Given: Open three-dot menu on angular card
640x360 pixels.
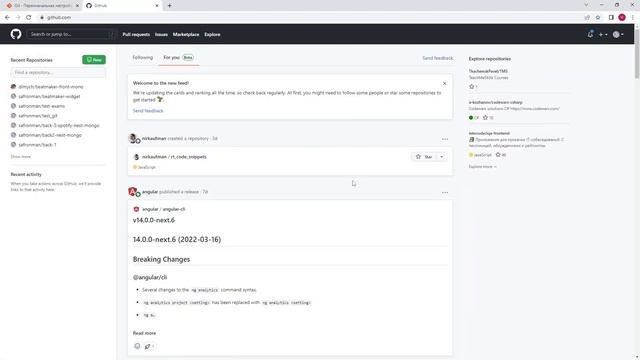Looking at the screenshot, I should click(x=445, y=192).
